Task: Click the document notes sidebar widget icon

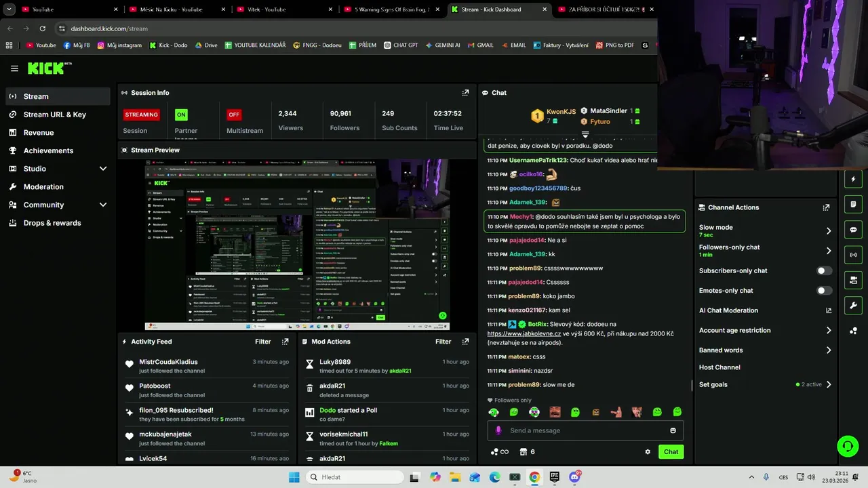Action: click(x=853, y=205)
